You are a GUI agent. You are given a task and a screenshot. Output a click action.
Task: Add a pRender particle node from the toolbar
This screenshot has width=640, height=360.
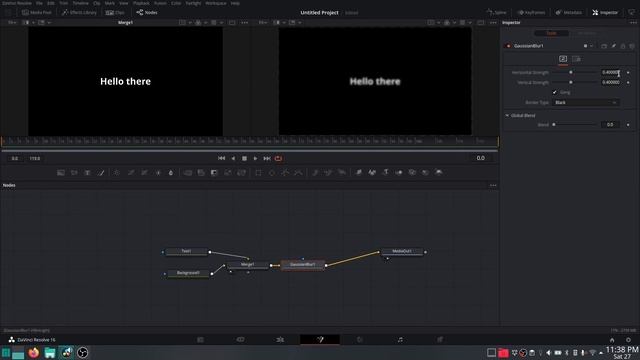[x=342, y=173]
